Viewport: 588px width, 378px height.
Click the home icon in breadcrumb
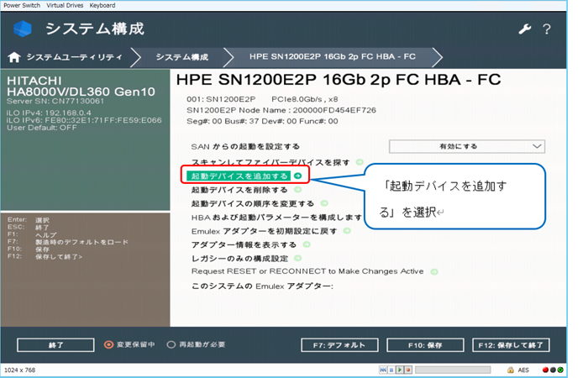14,57
